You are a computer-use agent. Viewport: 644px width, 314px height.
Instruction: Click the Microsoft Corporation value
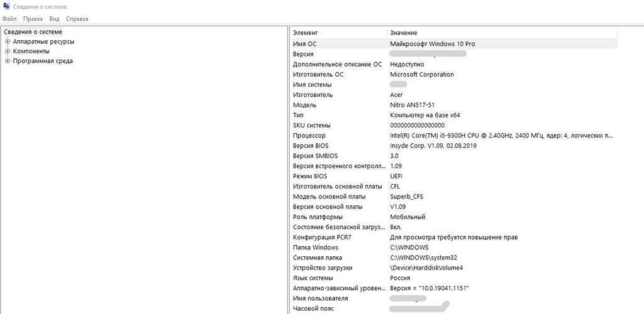tap(422, 75)
